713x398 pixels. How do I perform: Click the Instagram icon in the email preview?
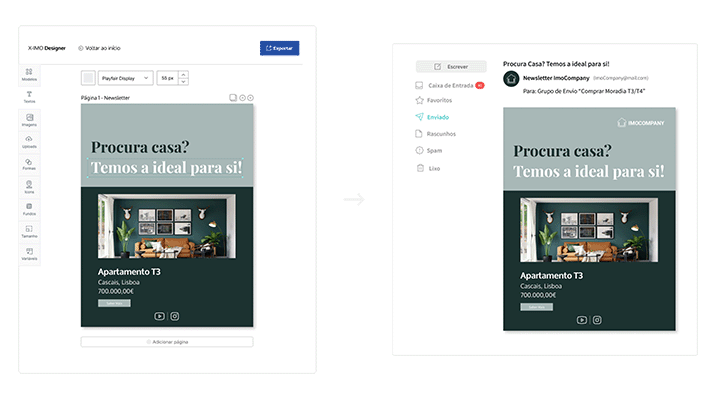(x=597, y=320)
